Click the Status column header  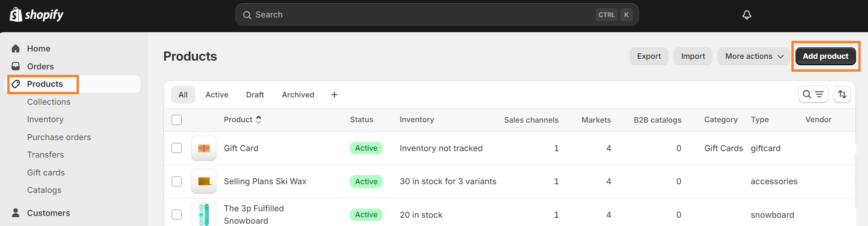(362, 119)
